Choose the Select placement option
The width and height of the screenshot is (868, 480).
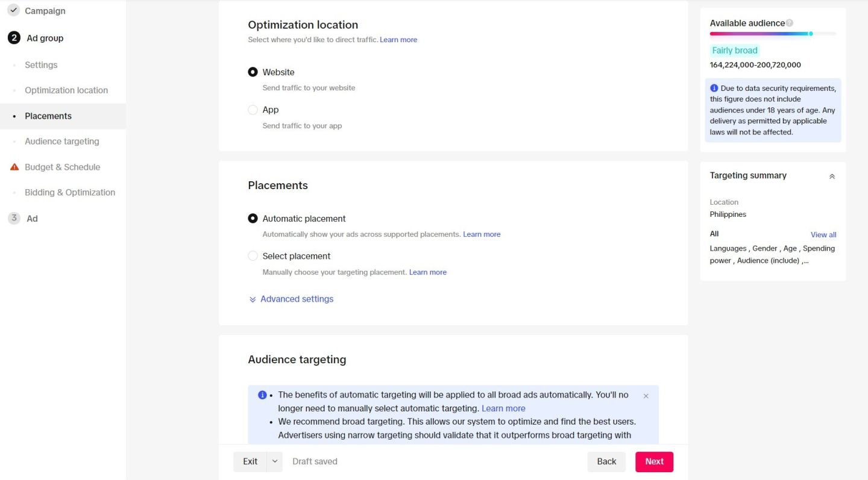253,256
